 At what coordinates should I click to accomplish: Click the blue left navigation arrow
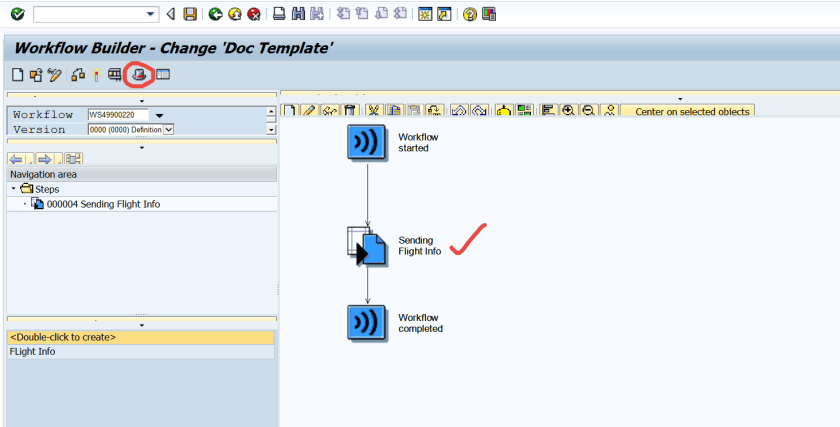point(17,159)
